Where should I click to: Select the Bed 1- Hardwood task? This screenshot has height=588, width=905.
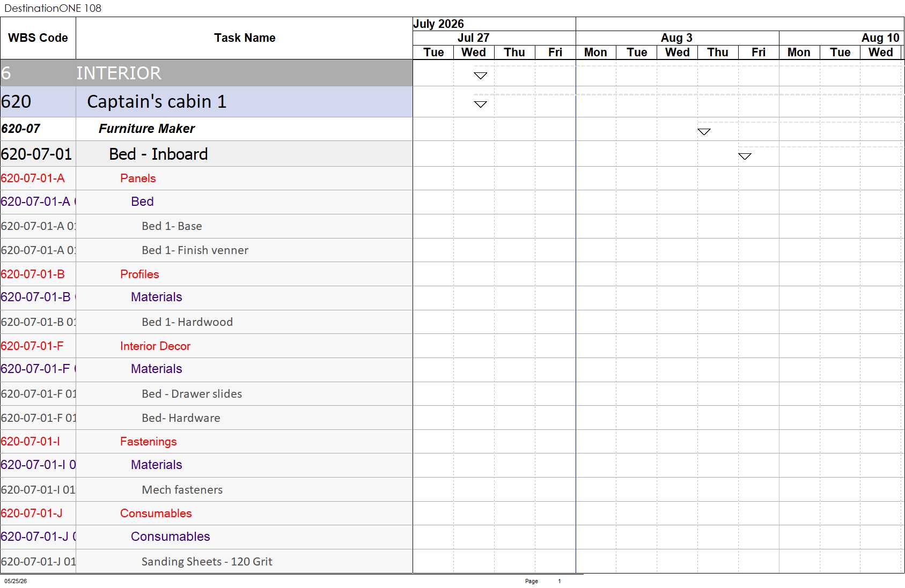pos(187,322)
